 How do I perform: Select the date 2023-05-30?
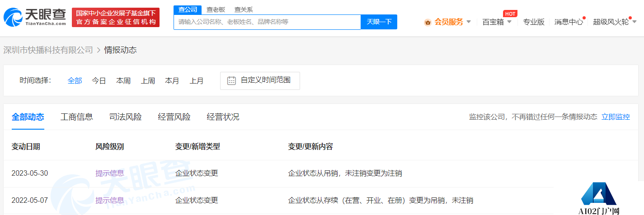(x=30, y=173)
